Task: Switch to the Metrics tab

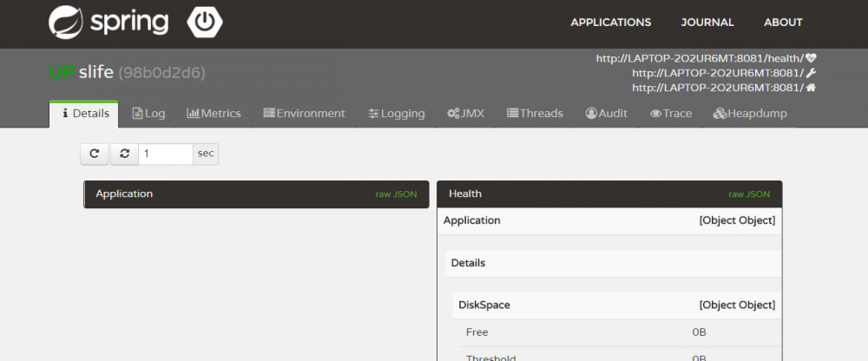Action: tap(214, 114)
